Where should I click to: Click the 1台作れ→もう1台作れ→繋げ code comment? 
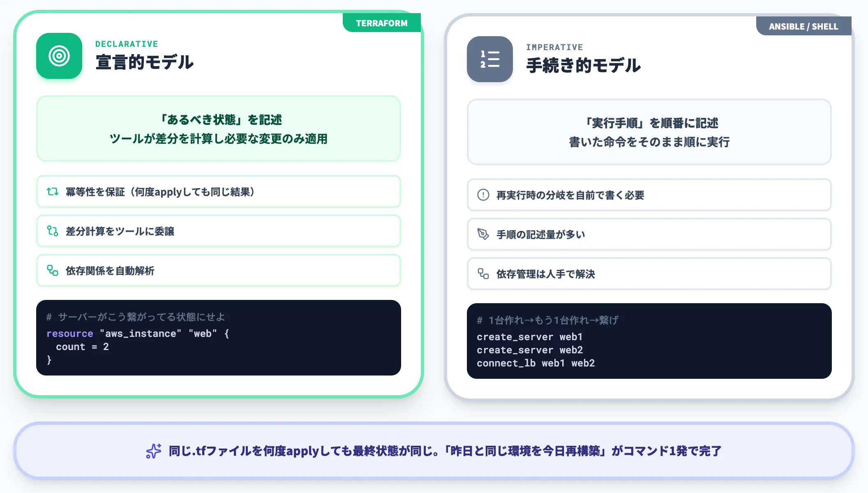point(547,320)
